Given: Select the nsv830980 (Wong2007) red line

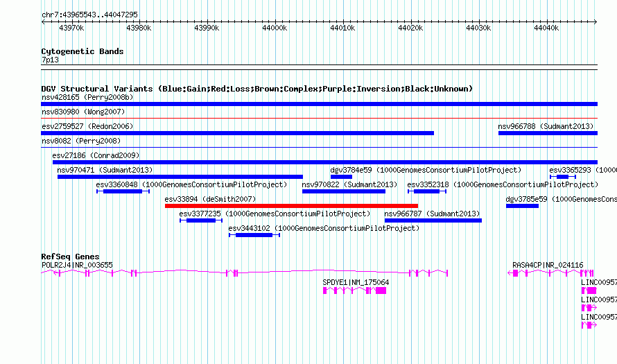Looking at the screenshot, I should (319, 118).
